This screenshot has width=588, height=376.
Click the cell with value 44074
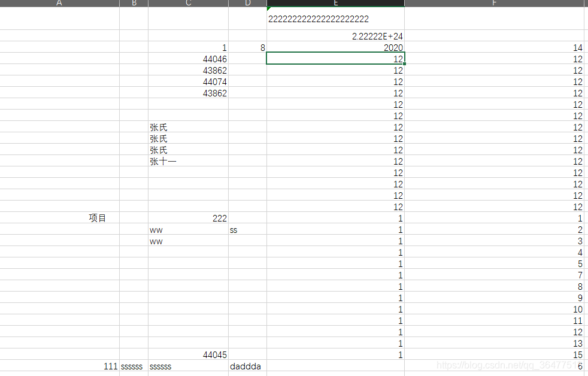tap(188, 81)
